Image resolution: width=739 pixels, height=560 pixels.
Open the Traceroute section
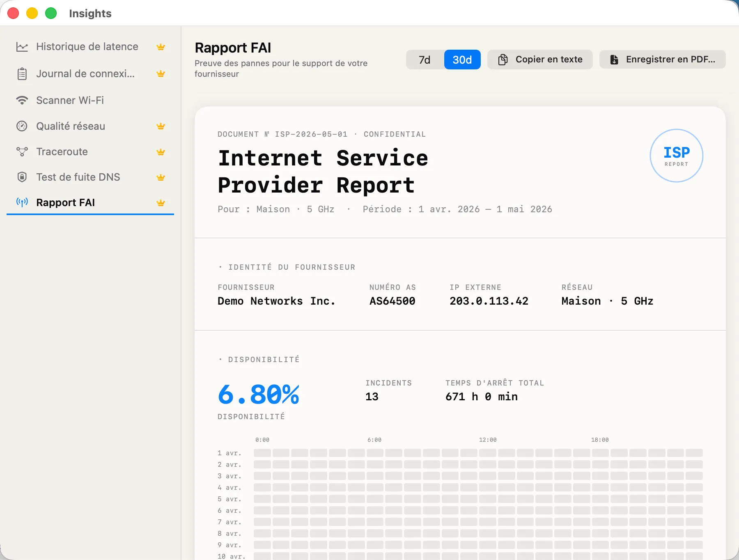[x=90, y=152]
